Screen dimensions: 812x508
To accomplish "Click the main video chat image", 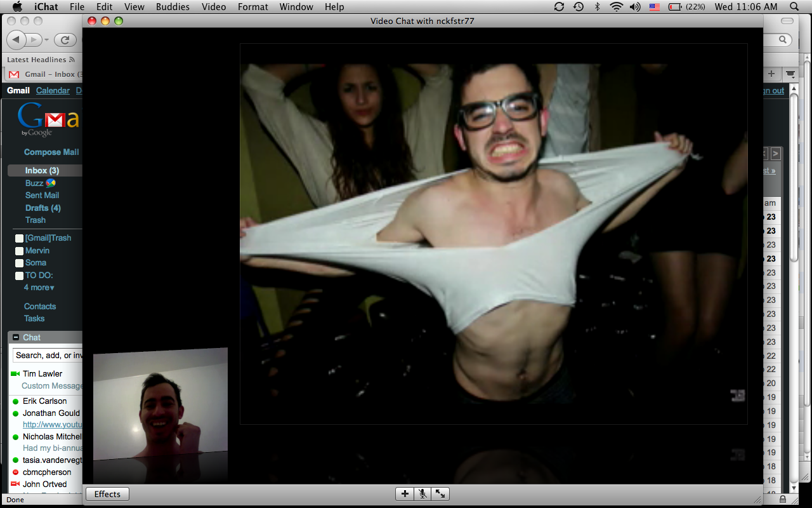I will (x=494, y=234).
